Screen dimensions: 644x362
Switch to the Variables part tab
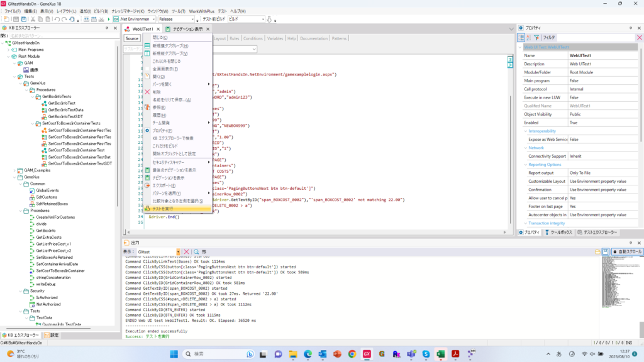275,38
